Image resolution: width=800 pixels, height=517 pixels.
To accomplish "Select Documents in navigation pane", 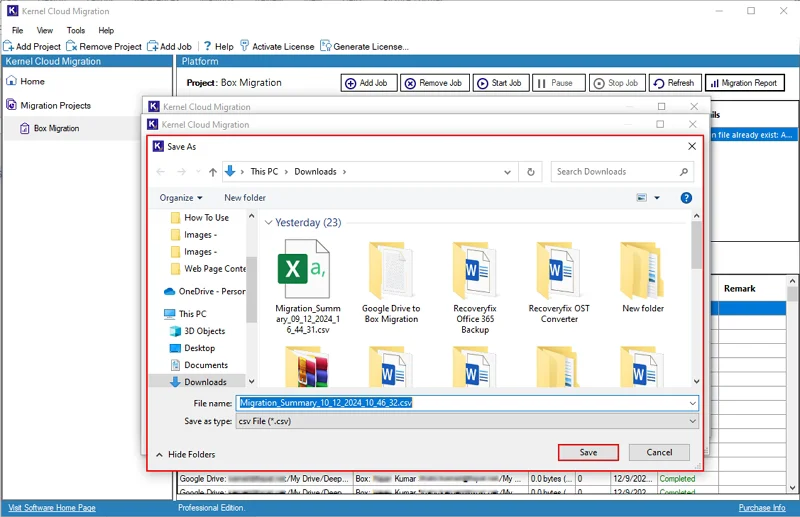I will (x=199, y=365).
